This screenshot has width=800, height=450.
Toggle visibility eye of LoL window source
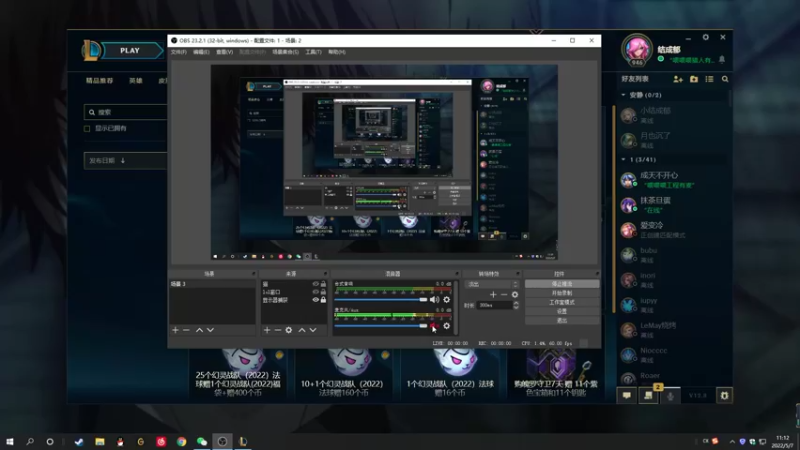point(315,292)
